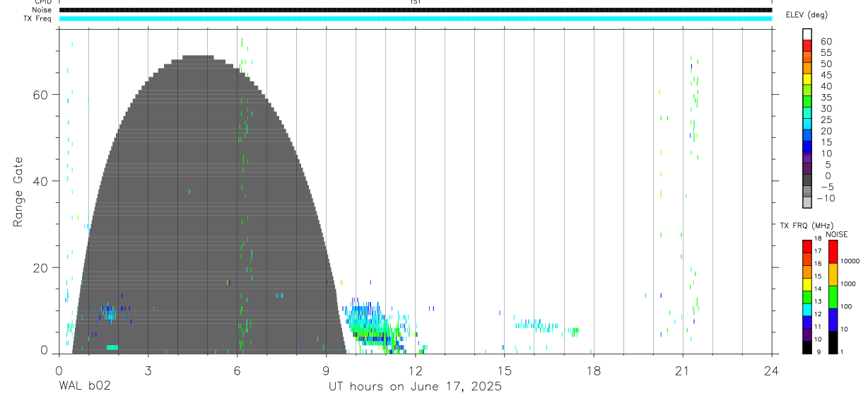Click the "TX Freq" row label
Screen dimensions: 868x401
tap(37, 18)
